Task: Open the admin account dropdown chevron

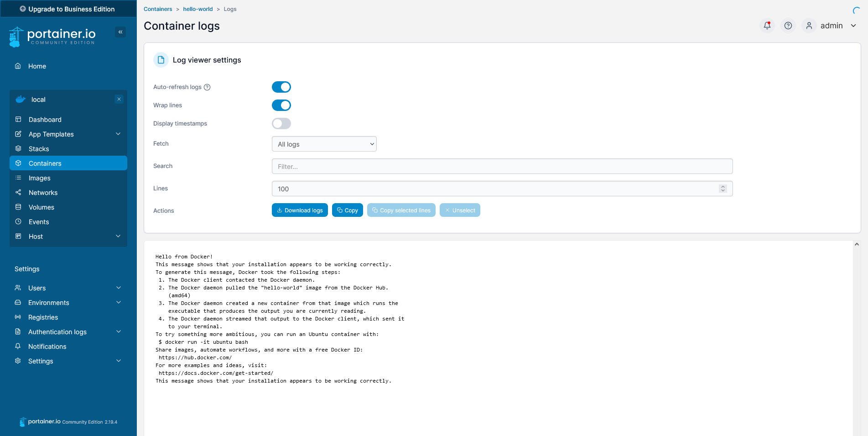Action: coord(853,26)
